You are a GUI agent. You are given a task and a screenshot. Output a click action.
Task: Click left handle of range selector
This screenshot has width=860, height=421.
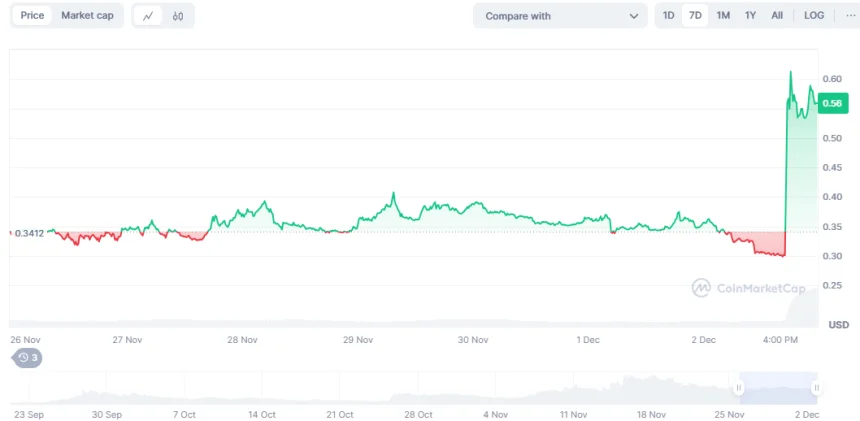pyautogui.click(x=739, y=387)
